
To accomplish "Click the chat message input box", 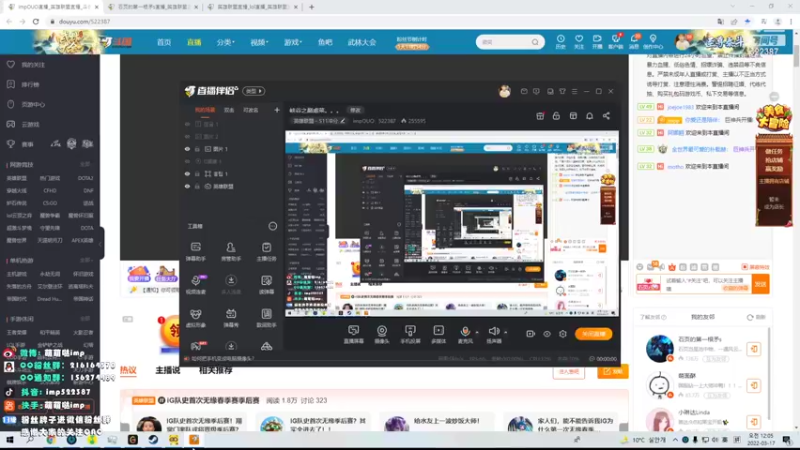I will 707,284.
